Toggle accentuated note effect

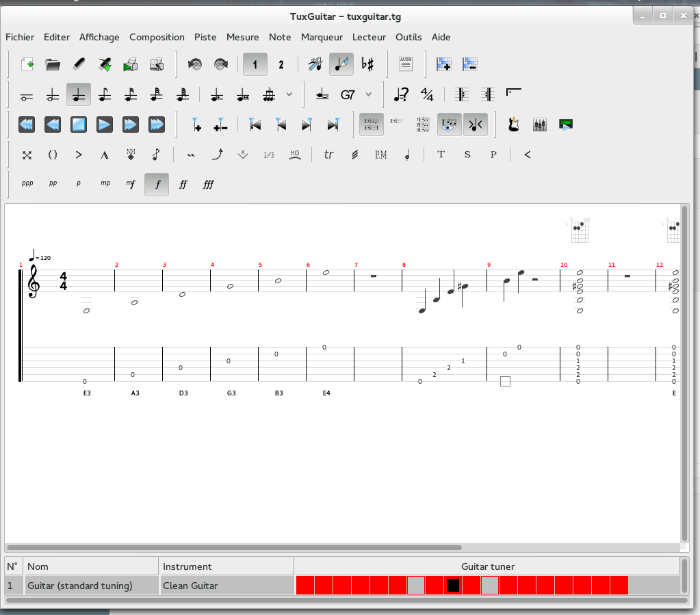79,155
